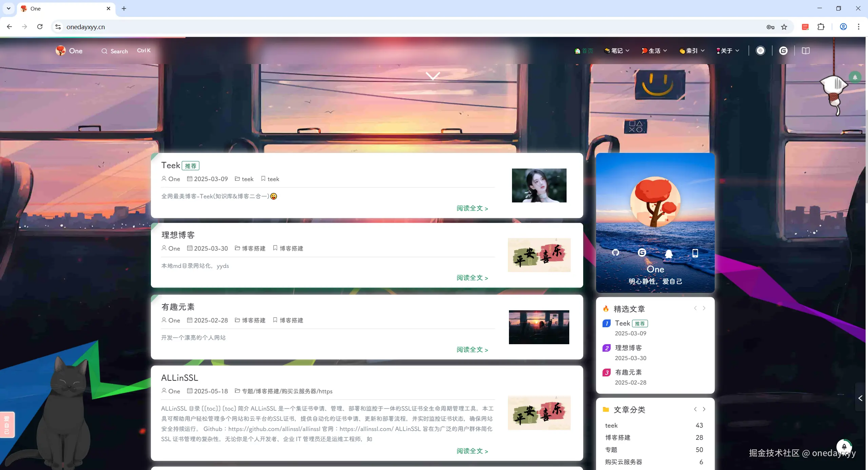Expand the 笔记 navigation dropdown
868x470 pixels.
click(617, 51)
